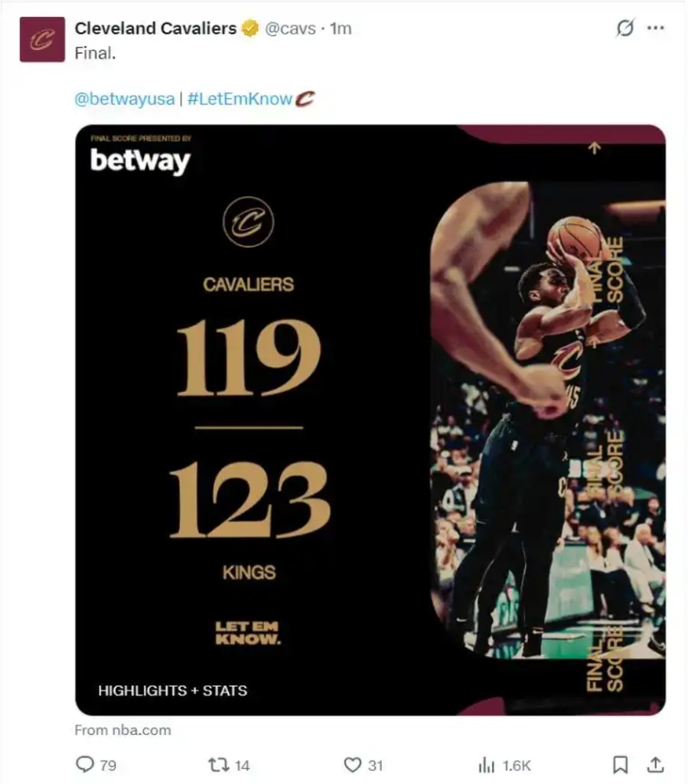688x784 pixels.
Task: Open the Cleveland Cavaliers profile avatar
Action: pos(42,39)
